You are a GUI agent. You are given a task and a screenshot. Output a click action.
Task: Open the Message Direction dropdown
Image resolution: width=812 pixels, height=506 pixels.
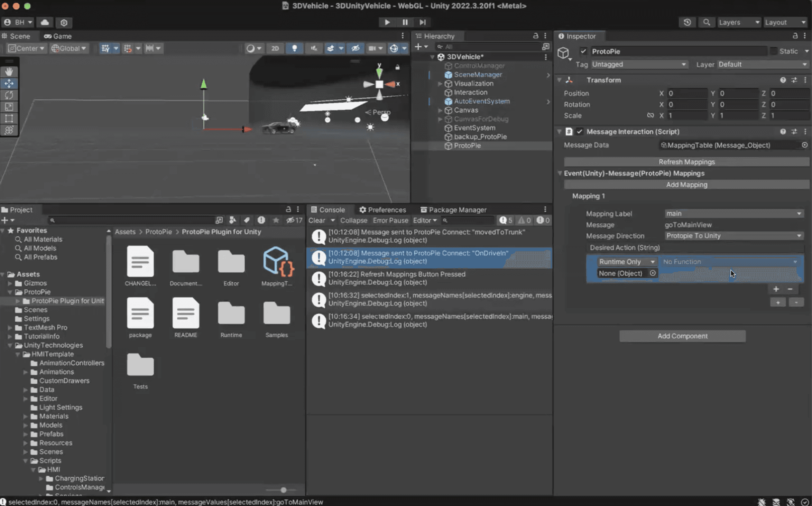tap(734, 236)
